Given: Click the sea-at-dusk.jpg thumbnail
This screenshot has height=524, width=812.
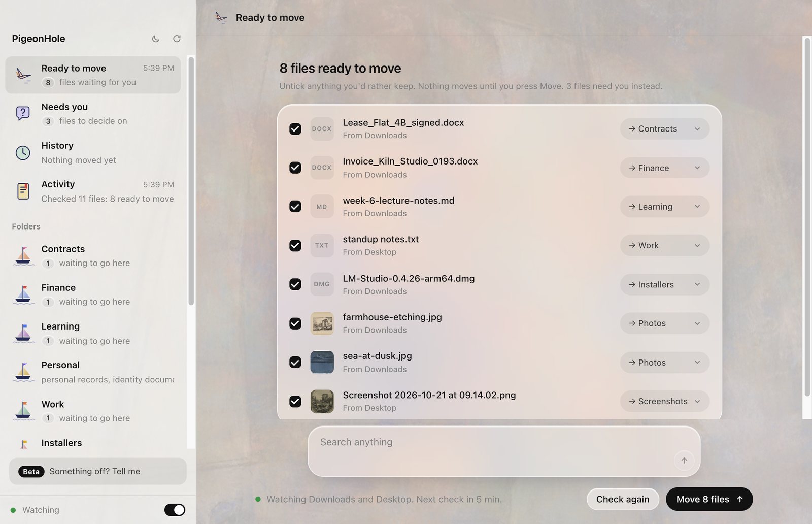Looking at the screenshot, I should pyautogui.click(x=322, y=362).
